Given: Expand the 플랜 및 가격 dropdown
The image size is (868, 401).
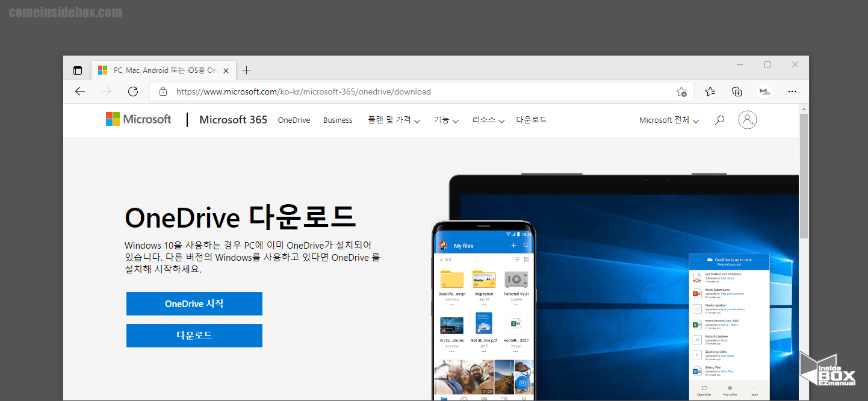Looking at the screenshot, I should [x=394, y=120].
